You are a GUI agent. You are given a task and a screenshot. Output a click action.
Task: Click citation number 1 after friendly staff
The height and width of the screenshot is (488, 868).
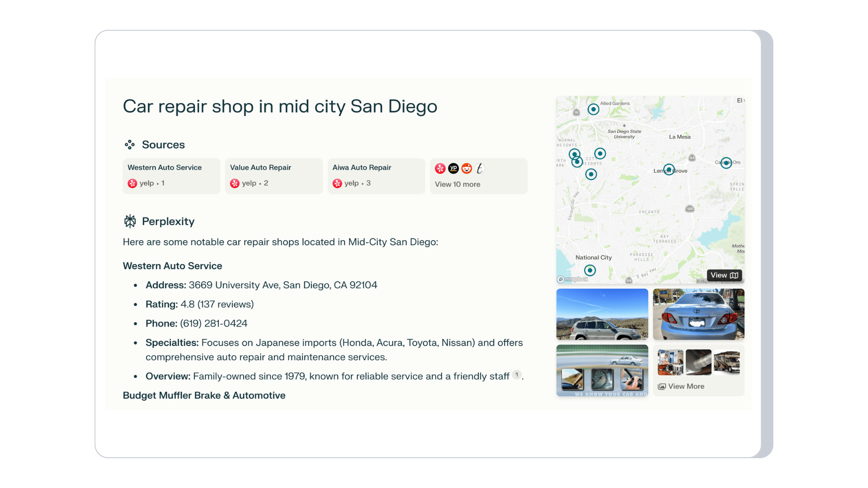(x=516, y=375)
